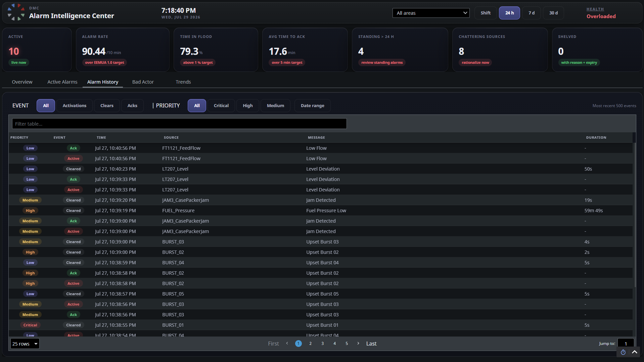Screen dimensions: 644x362
Task: Click the DMC logo icon
Action: 16,12
